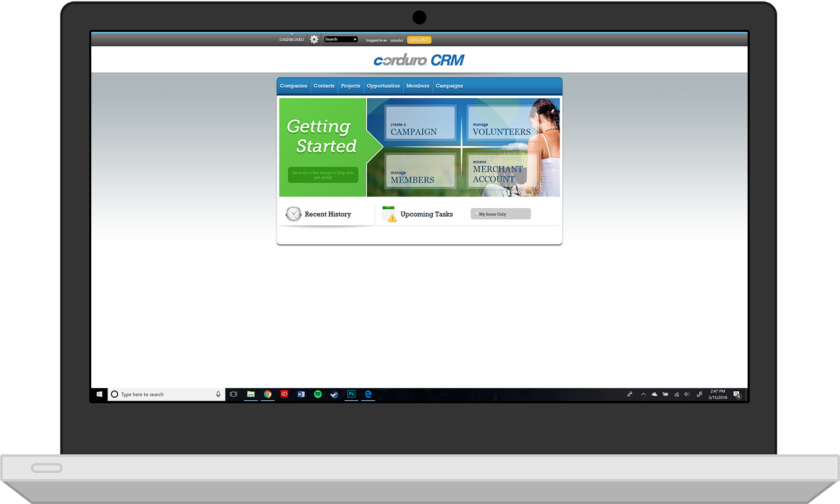Viewport: 840px width, 504px height.
Task: Click the LOG OUT button
Action: pyautogui.click(x=419, y=40)
